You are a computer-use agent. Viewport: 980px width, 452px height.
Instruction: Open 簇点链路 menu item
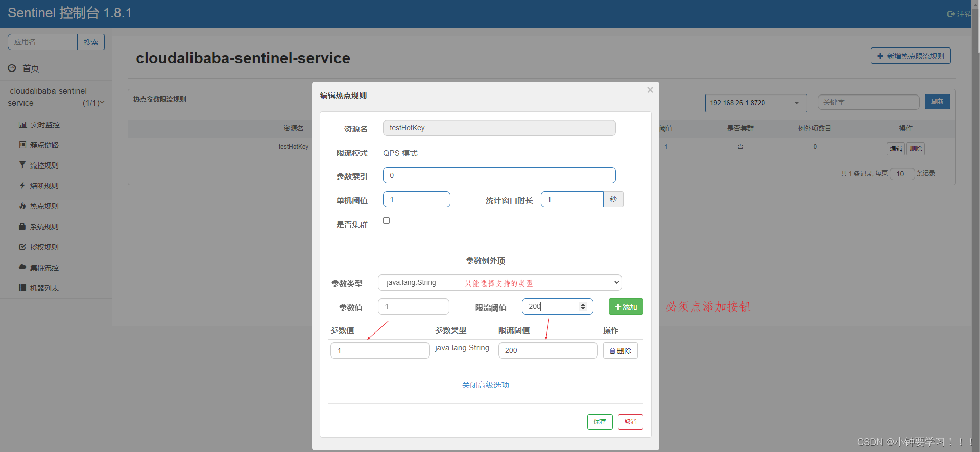[44, 145]
